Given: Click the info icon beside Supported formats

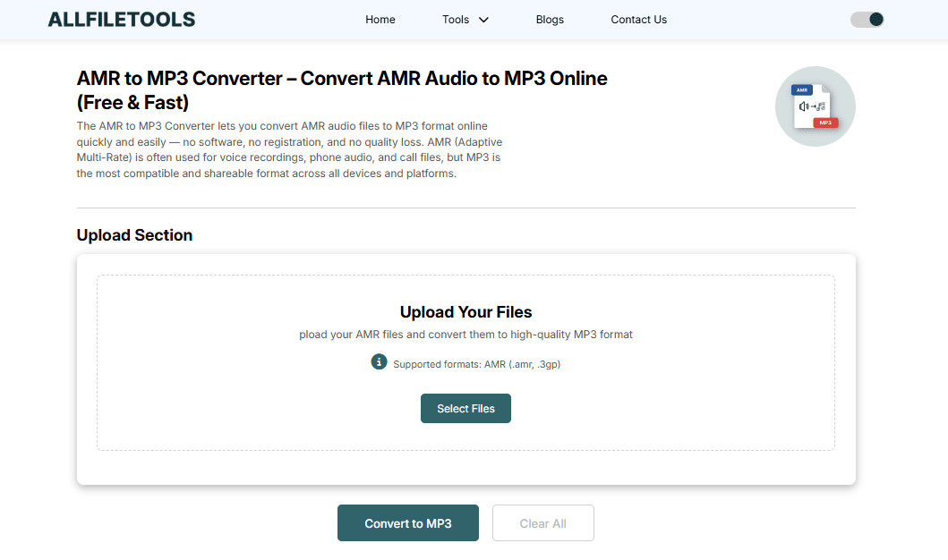Looking at the screenshot, I should point(379,362).
